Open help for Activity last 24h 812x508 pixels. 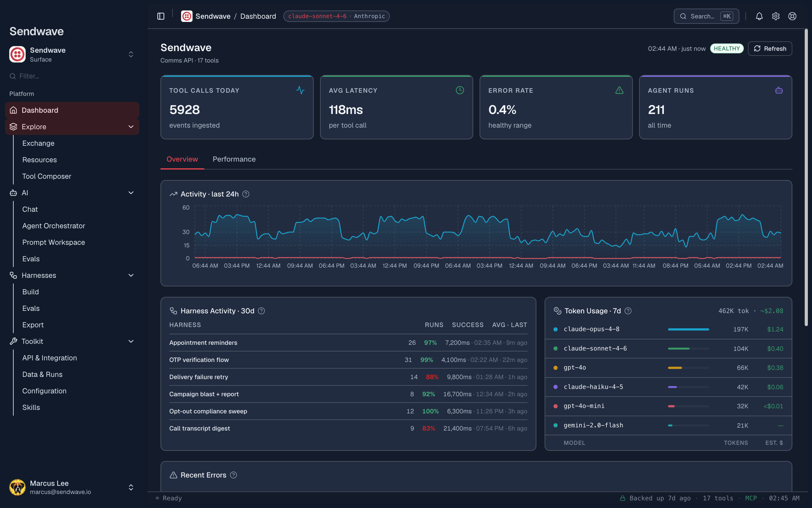246,194
